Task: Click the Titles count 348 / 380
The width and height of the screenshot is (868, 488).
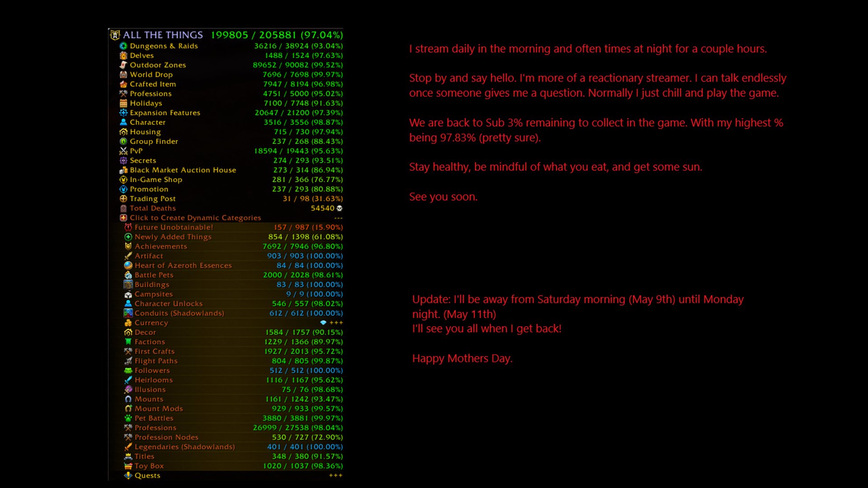Action: coord(291,456)
